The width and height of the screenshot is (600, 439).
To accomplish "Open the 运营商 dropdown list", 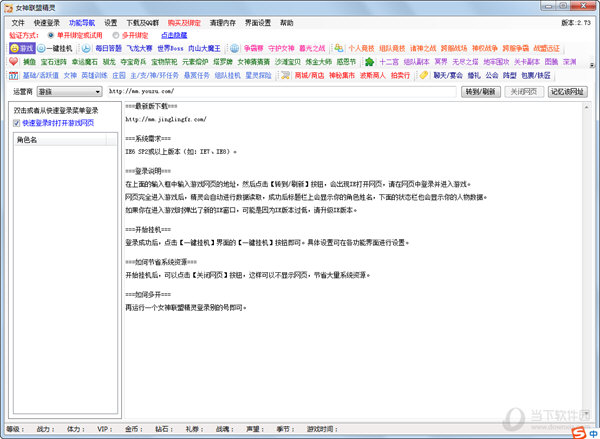I will [69, 92].
